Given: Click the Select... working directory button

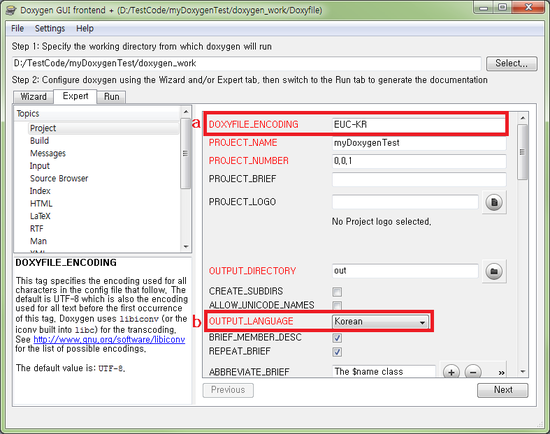Looking at the screenshot, I should point(511,64).
